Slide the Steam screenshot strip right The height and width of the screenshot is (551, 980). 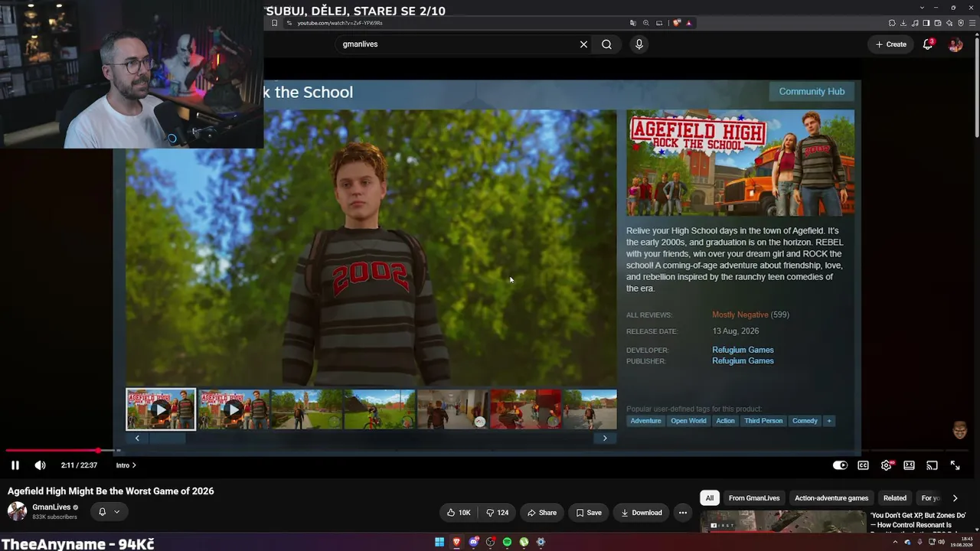(605, 439)
